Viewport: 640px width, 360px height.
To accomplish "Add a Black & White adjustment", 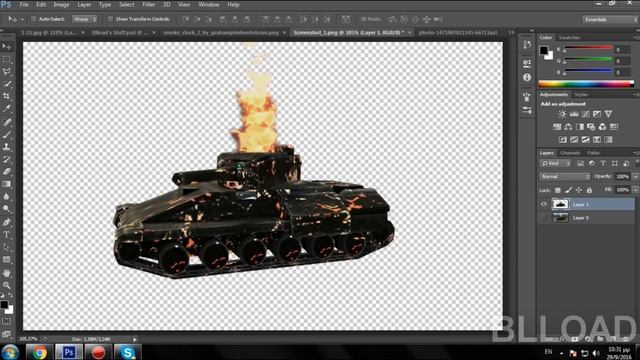I will point(580,127).
